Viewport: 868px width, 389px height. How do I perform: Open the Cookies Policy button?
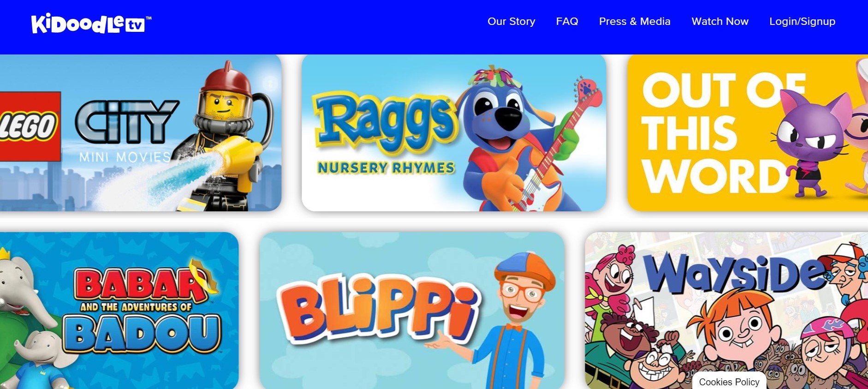click(x=729, y=382)
